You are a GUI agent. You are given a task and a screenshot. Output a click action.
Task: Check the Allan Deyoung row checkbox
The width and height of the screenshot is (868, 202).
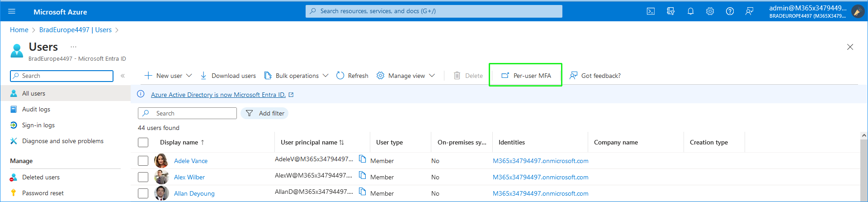[143, 193]
